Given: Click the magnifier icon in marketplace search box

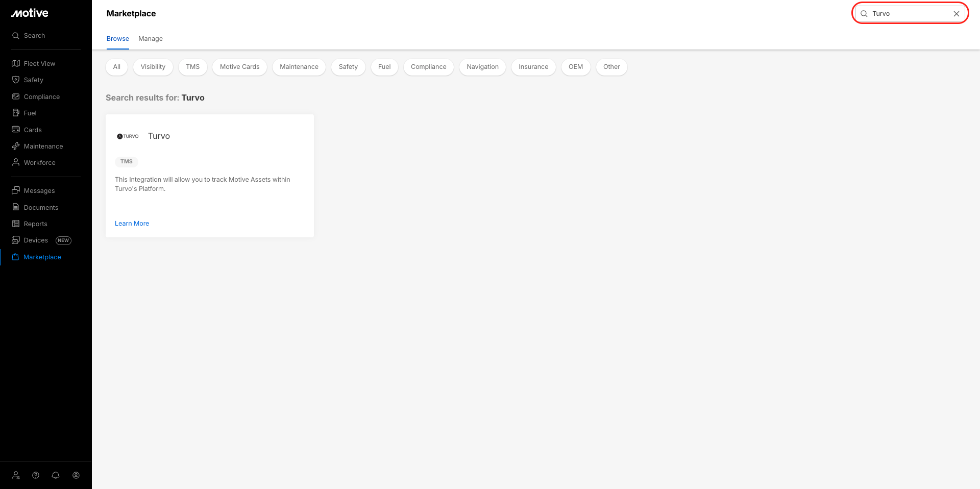Looking at the screenshot, I should pos(864,14).
